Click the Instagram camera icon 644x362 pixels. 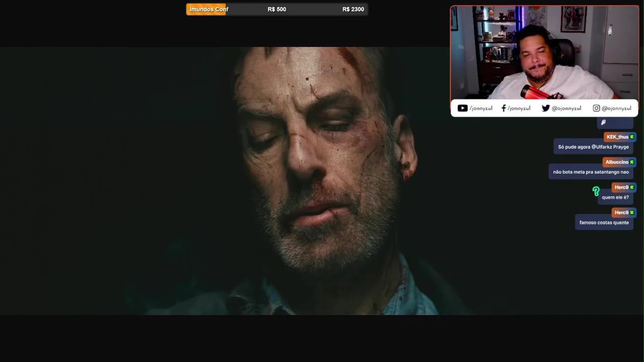596,108
